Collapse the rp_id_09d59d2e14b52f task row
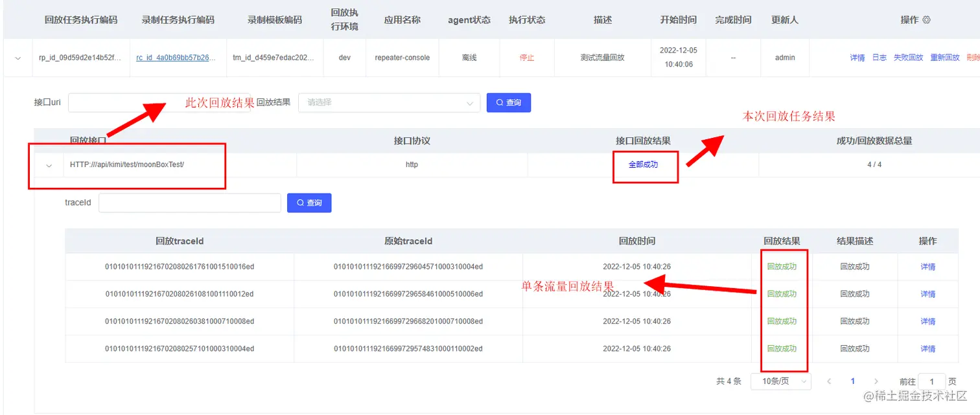This screenshot has width=980, height=415. click(x=18, y=58)
